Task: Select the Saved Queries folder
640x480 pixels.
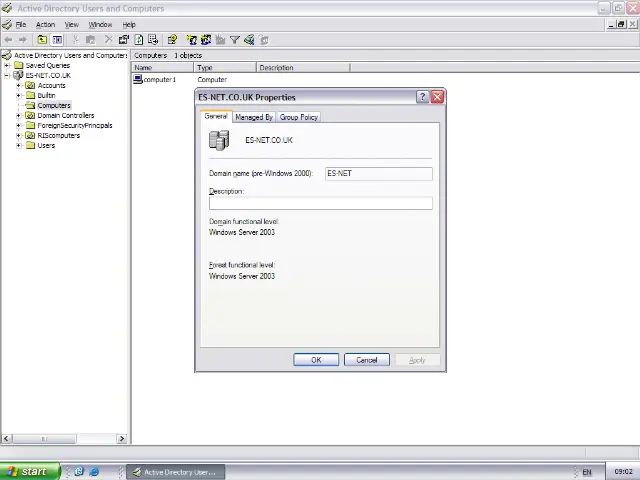Action: tap(47, 65)
